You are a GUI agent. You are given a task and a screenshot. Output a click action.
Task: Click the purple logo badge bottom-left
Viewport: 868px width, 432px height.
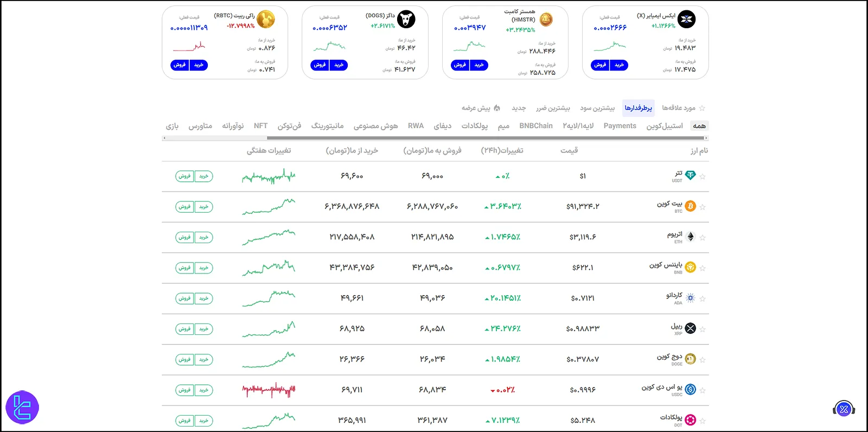(x=22, y=407)
